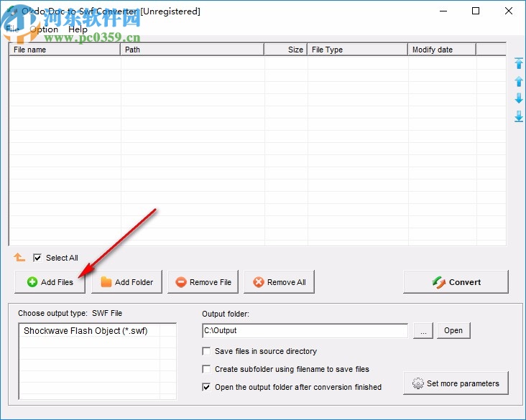This screenshot has width=526, height=420.
Task: Click the Remove All button
Action: pos(279,282)
